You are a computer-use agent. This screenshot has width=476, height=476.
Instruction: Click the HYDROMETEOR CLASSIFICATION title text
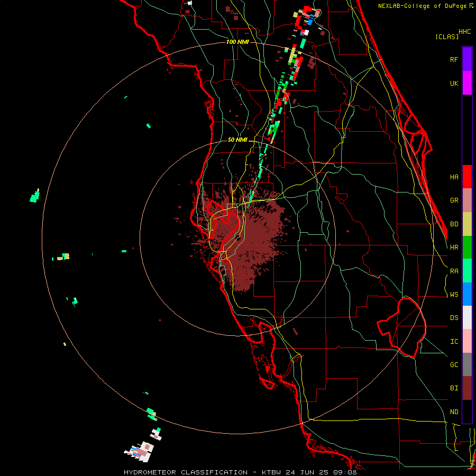coord(186,472)
